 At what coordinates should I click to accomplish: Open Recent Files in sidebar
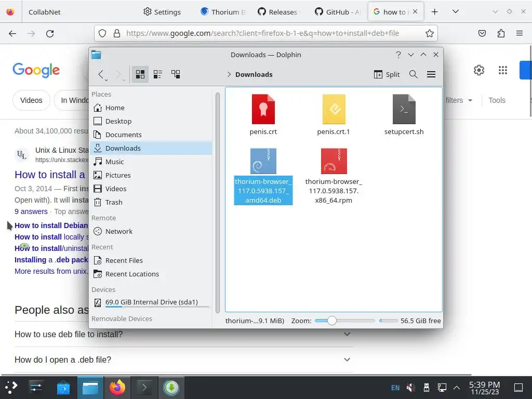[x=151, y=261]
